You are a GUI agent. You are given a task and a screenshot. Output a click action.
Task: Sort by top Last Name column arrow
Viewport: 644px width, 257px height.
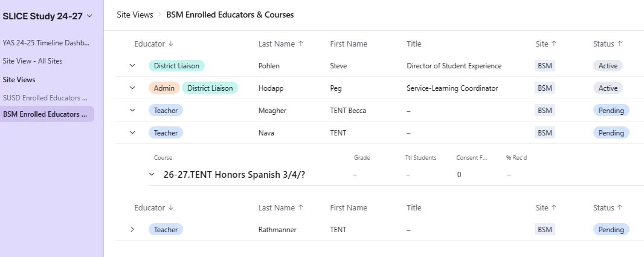click(300, 44)
